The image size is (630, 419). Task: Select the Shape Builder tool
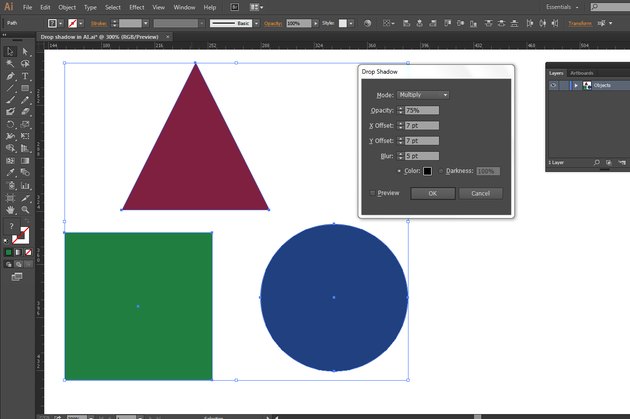[x=10, y=148]
